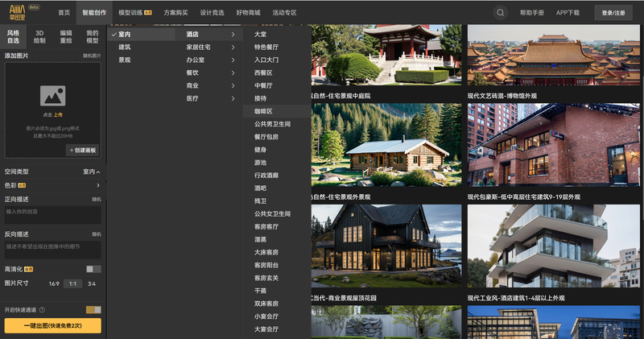Image resolution: width=644 pixels, height=339 pixels.
Task: Click 随机 beside 正向描述
Action: point(97,199)
